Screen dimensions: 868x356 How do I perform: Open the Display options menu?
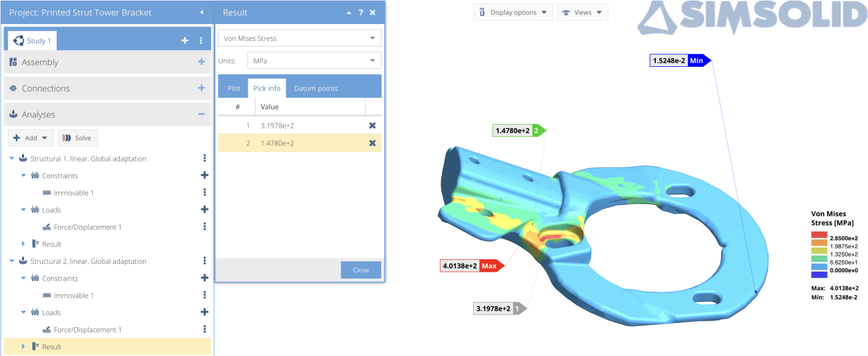point(513,13)
